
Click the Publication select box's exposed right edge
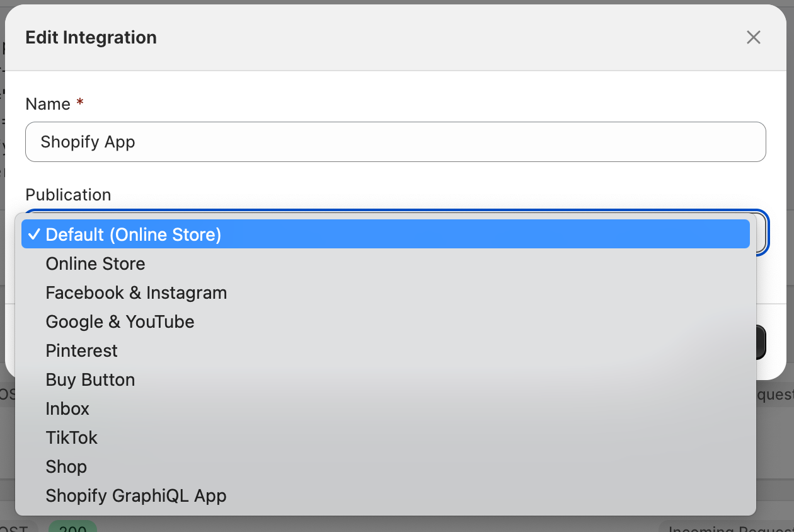click(x=761, y=233)
